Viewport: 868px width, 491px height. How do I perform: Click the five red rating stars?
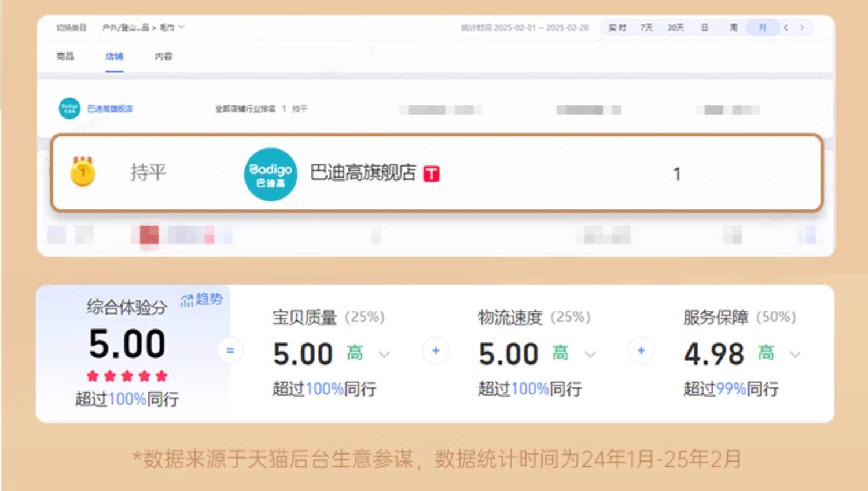pyautogui.click(x=127, y=376)
